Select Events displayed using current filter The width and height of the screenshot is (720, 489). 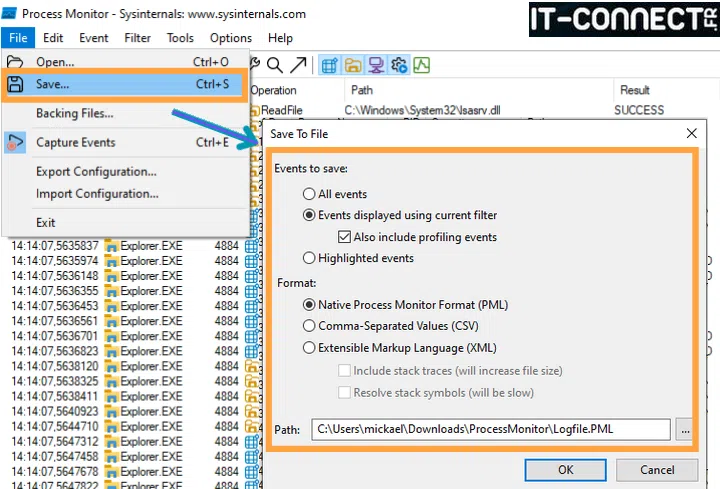click(309, 215)
